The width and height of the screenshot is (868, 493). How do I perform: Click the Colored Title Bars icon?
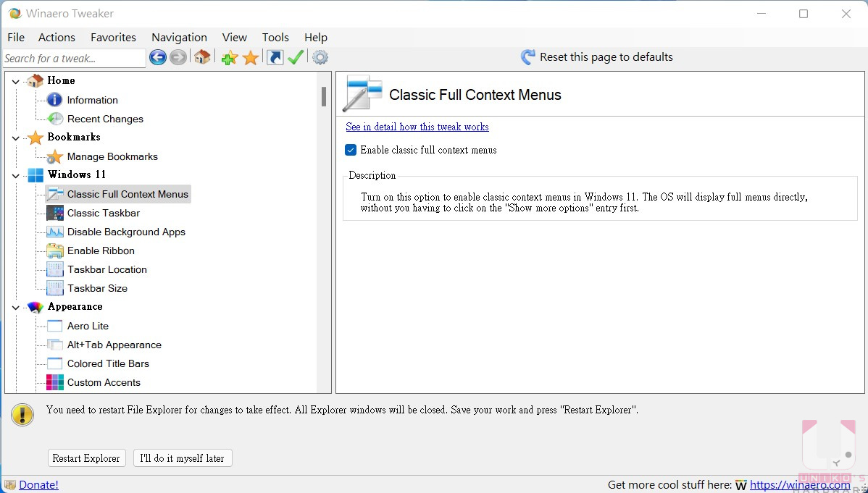click(55, 363)
